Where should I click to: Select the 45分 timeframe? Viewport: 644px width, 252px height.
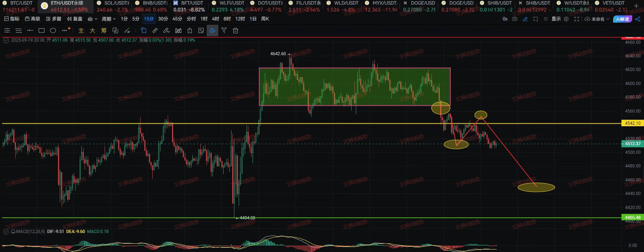(x=177, y=19)
